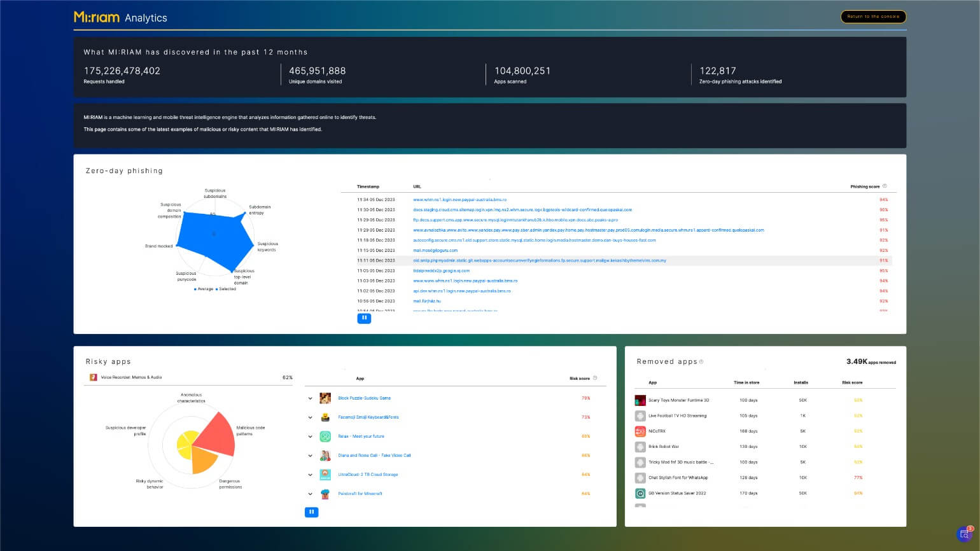
Task: Click the Phishing score info icon
Action: point(885,186)
